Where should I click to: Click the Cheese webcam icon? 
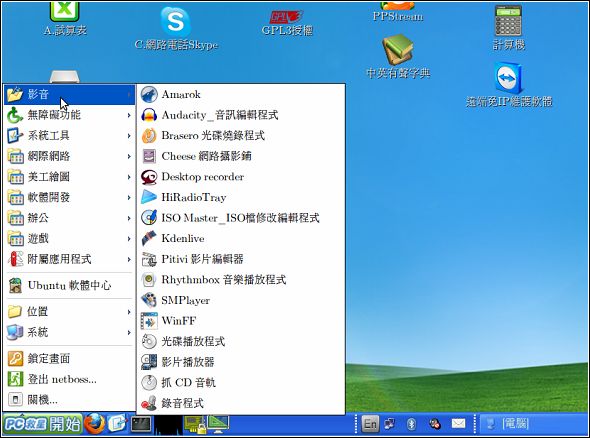pos(149,156)
